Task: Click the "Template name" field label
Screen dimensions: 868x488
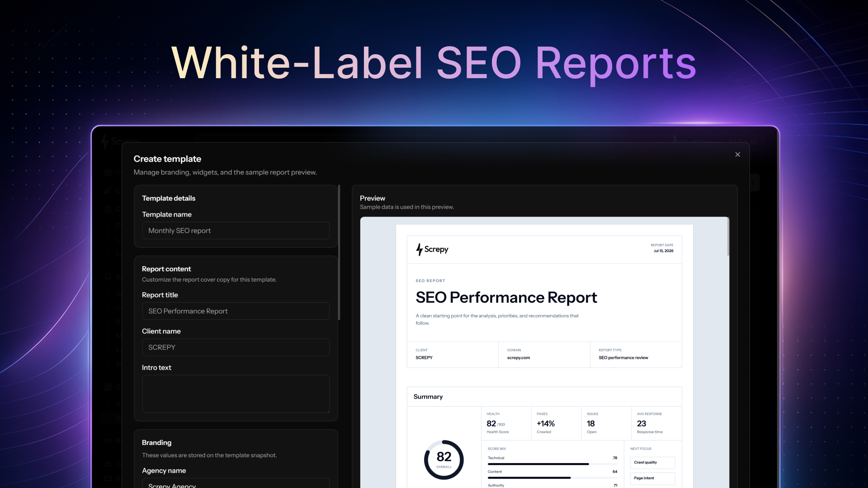Action: pos(167,215)
